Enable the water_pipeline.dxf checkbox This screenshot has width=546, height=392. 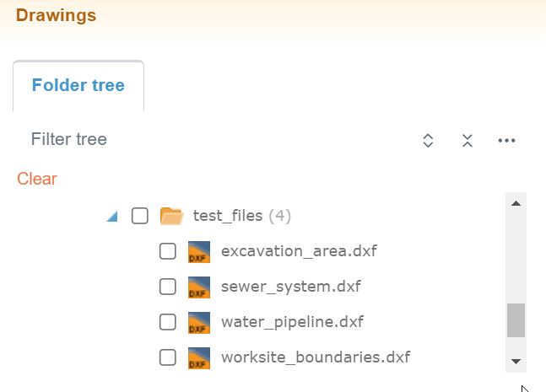(x=168, y=322)
